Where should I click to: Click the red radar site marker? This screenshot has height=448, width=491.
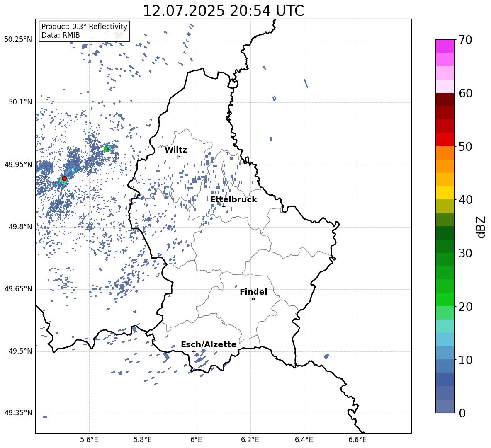[64, 178]
